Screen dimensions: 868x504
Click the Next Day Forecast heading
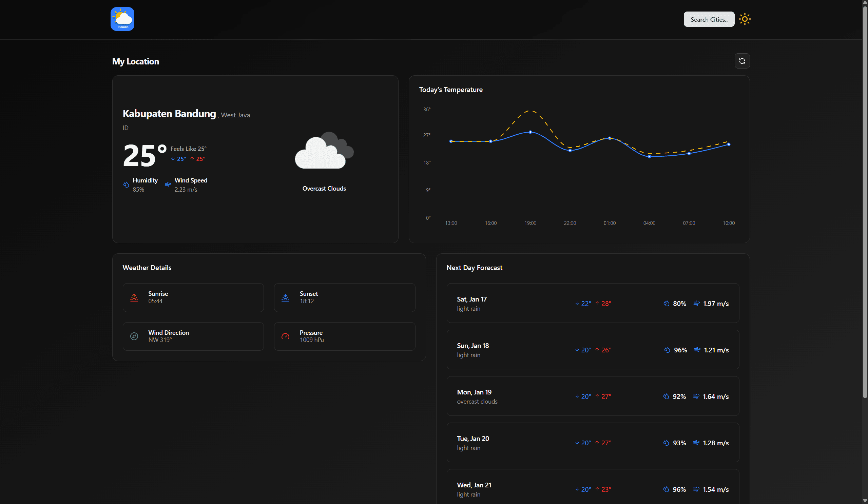pos(474,268)
